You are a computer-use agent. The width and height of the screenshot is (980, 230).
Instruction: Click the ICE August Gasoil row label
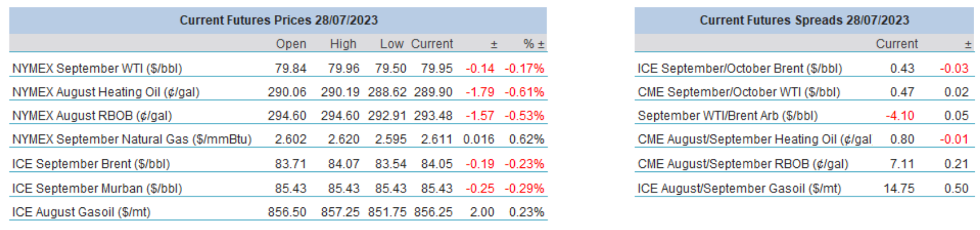click(81, 212)
